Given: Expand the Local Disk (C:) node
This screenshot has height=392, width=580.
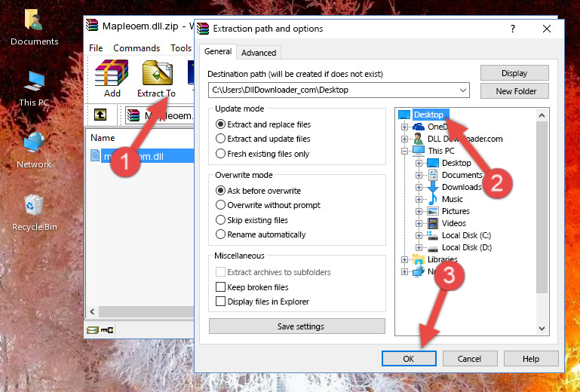Looking at the screenshot, I should click(x=419, y=235).
